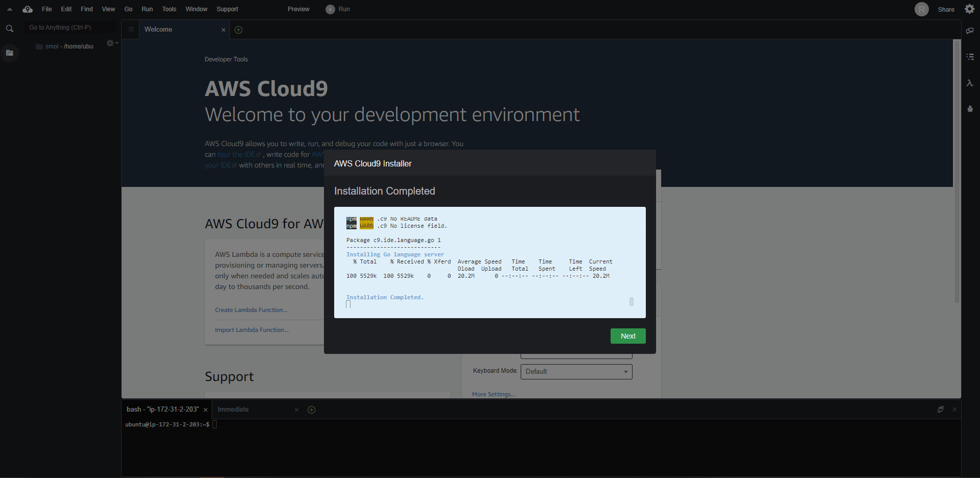
Task: Click the Preview button
Action: click(x=298, y=9)
